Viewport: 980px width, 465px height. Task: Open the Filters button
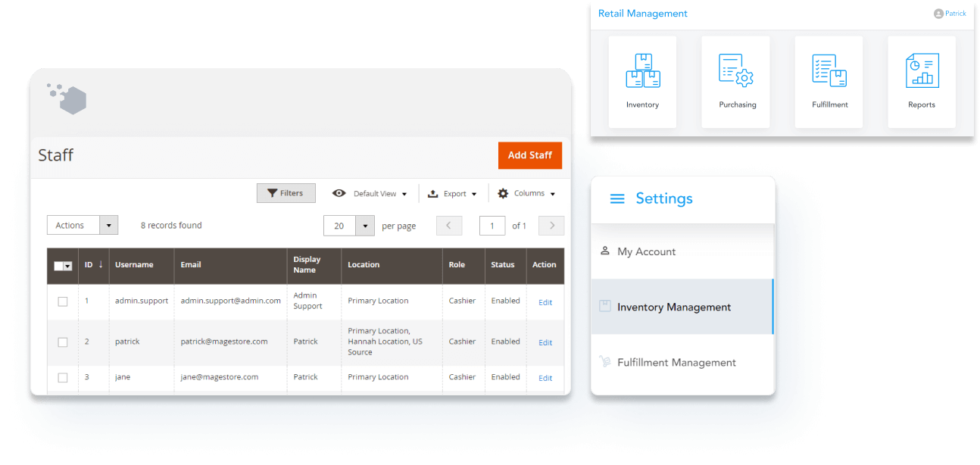point(286,194)
